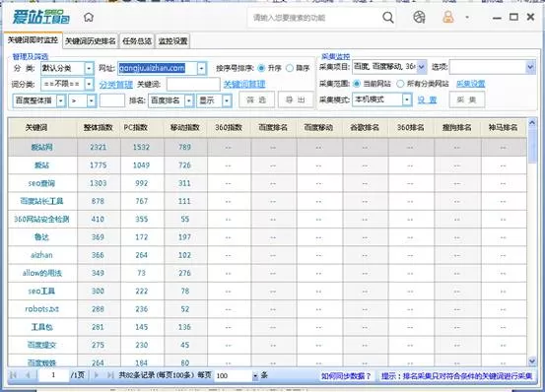Screen dimensions: 545x392
Task: Go to the previous page arrow
Action: coord(28,375)
